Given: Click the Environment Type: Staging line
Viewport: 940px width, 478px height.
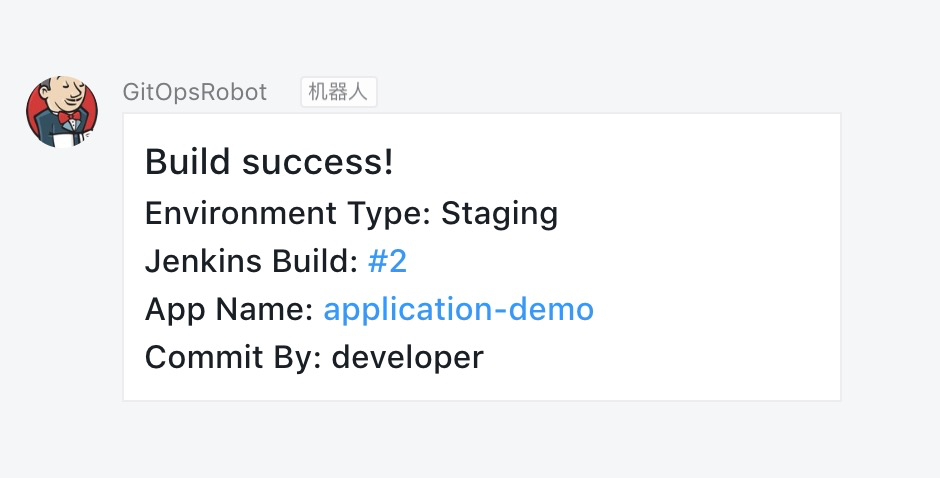Looking at the screenshot, I should (351, 214).
